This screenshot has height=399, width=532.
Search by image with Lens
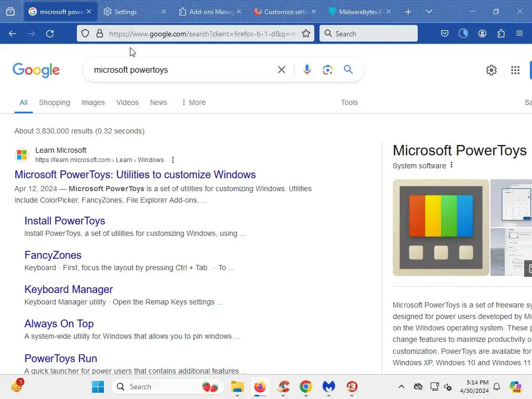click(x=327, y=70)
